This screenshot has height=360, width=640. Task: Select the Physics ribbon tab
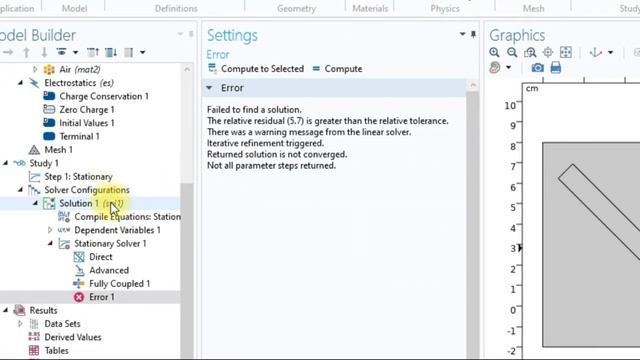click(445, 8)
